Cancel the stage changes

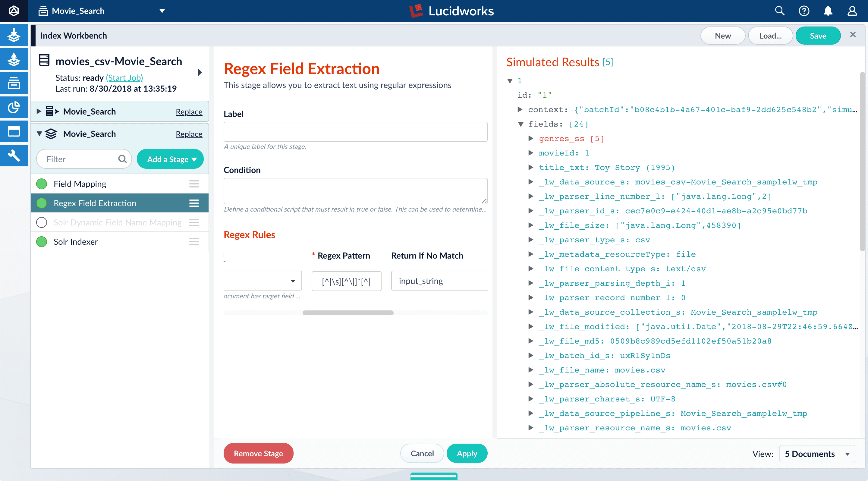(422, 453)
